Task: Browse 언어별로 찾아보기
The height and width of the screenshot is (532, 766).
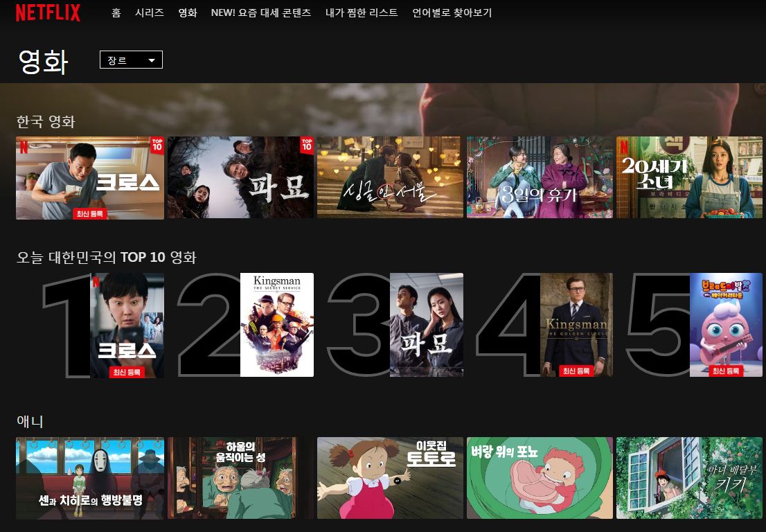Action: [x=452, y=12]
